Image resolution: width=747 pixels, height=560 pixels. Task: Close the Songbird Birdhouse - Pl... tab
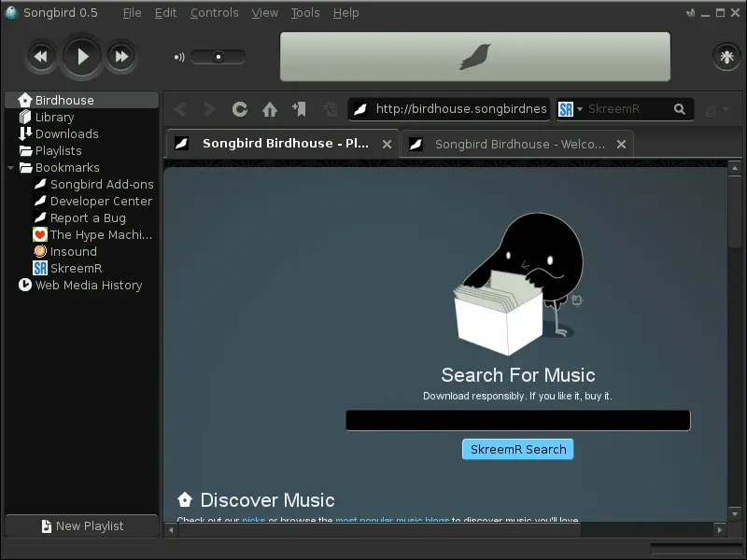point(387,144)
